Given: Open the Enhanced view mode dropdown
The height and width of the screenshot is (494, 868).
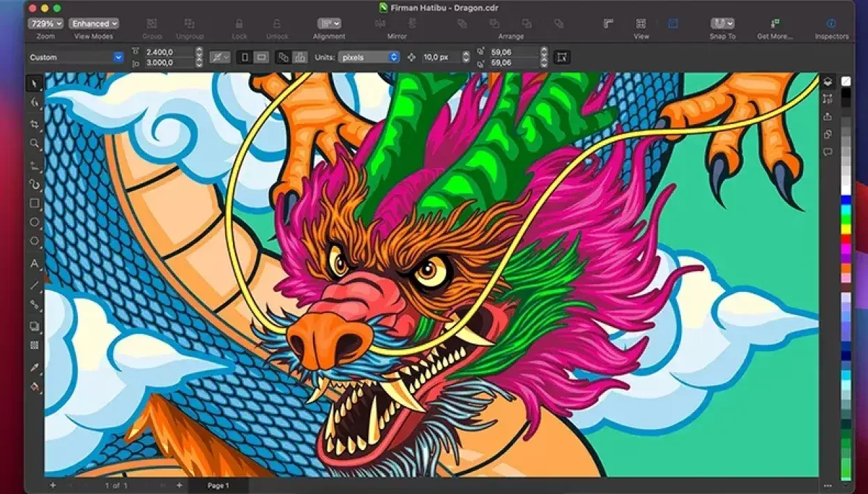Looking at the screenshot, I should coord(93,24).
